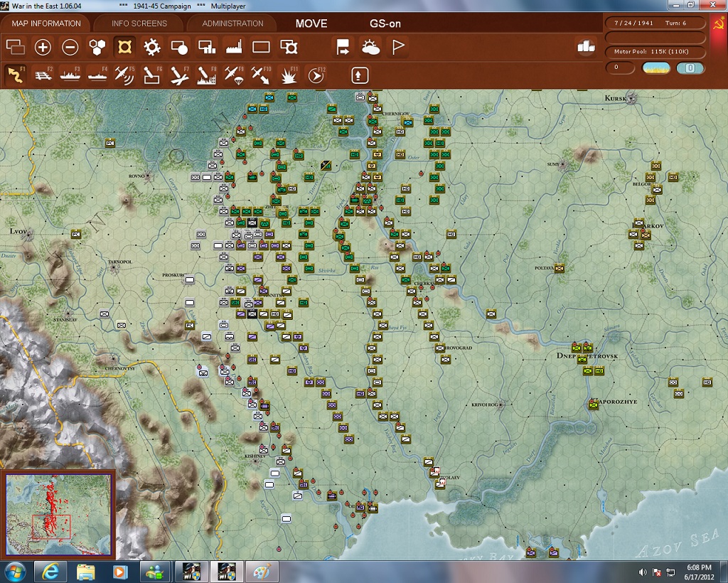
Task: Toggle the weather sun-and-cloud icon
Action: (x=370, y=47)
